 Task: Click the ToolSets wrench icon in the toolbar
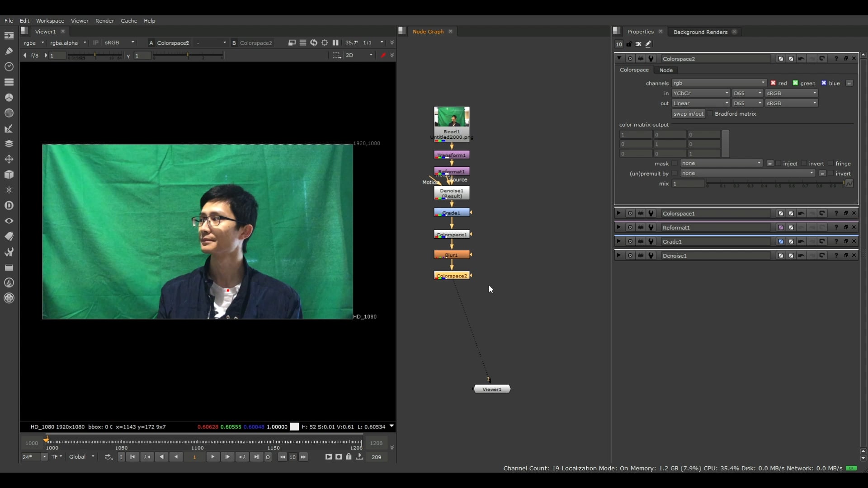[x=9, y=252]
